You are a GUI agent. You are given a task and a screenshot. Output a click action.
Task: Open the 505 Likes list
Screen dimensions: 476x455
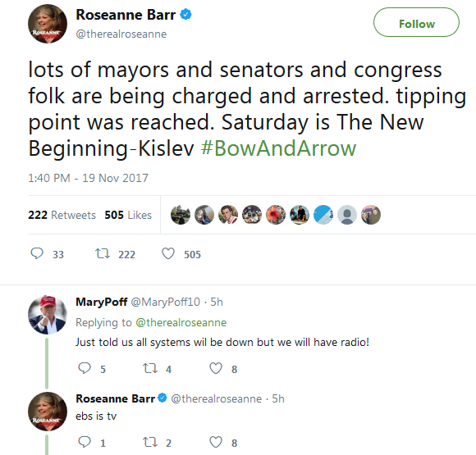click(x=128, y=215)
